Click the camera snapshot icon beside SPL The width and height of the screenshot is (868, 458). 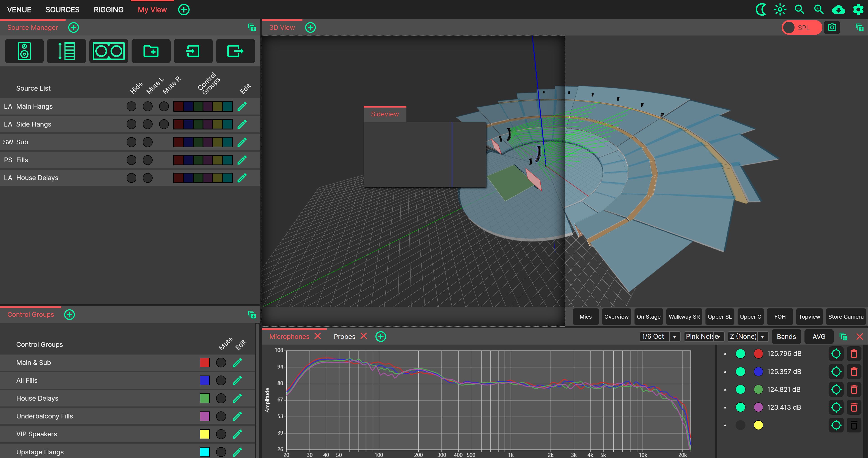click(x=832, y=28)
